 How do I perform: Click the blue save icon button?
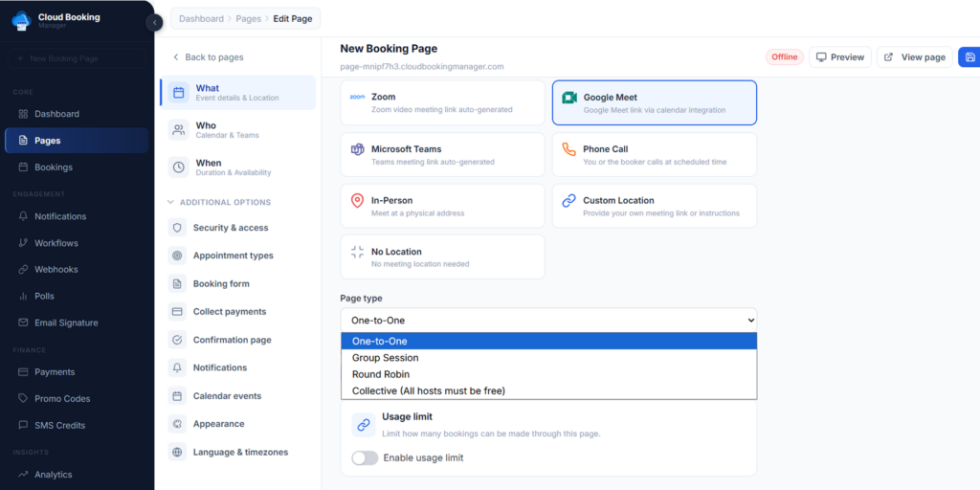[970, 57]
